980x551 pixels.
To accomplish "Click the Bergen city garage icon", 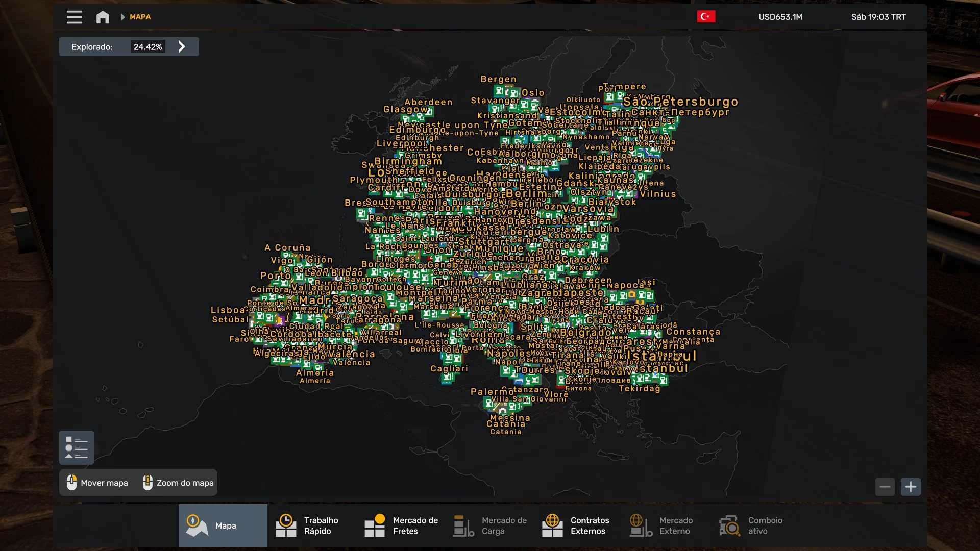I will point(499,91).
